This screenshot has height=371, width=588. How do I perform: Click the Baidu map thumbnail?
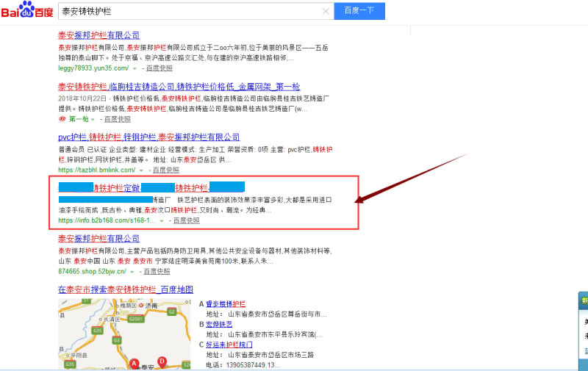point(124,334)
